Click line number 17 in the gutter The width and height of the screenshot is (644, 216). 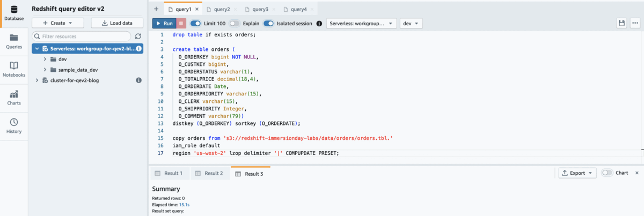point(160,153)
